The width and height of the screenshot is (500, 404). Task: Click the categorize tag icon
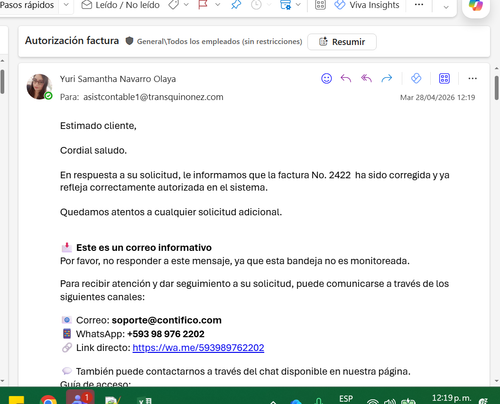tap(174, 5)
